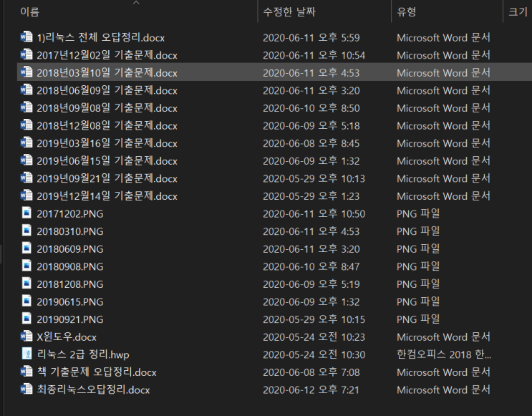Select file name 20171202.PNG
Viewport: 532px width, 416px height.
(70, 214)
